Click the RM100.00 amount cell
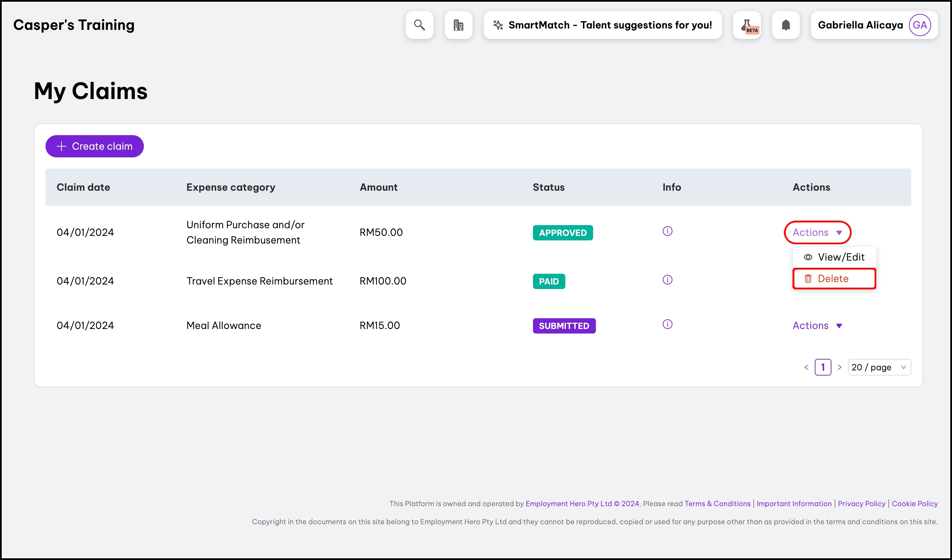This screenshot has height=560, width=952. point(383,281)
